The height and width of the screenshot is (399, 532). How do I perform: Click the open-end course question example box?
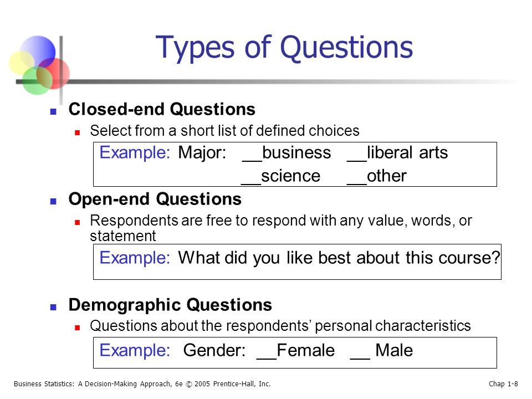click(x=297, y=262)
